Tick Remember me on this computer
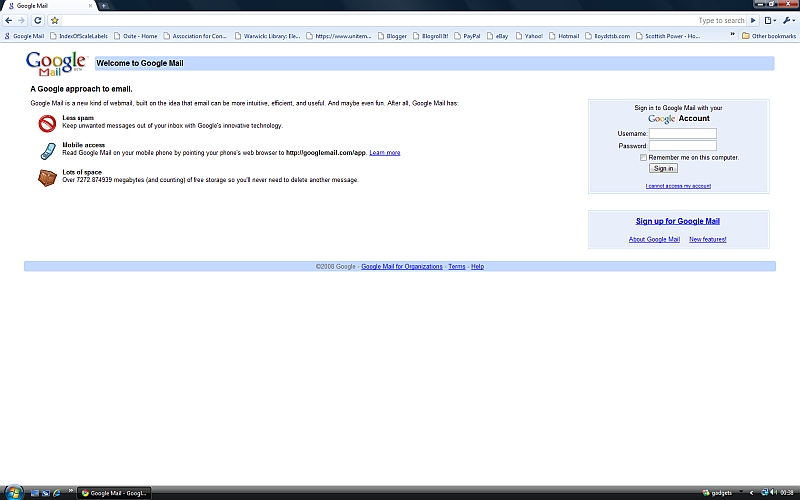Screen dimensions: 800x500 click(643, 158)
